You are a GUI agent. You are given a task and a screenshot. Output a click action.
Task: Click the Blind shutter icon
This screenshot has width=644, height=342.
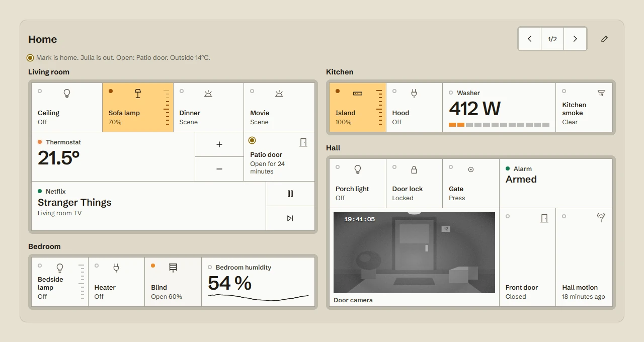pyautogui.click(x=173, y=268)
